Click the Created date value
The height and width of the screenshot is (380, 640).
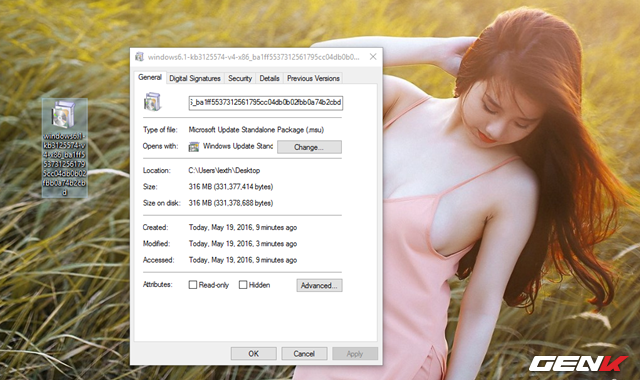pyautogui.click(x=243, y=227)
